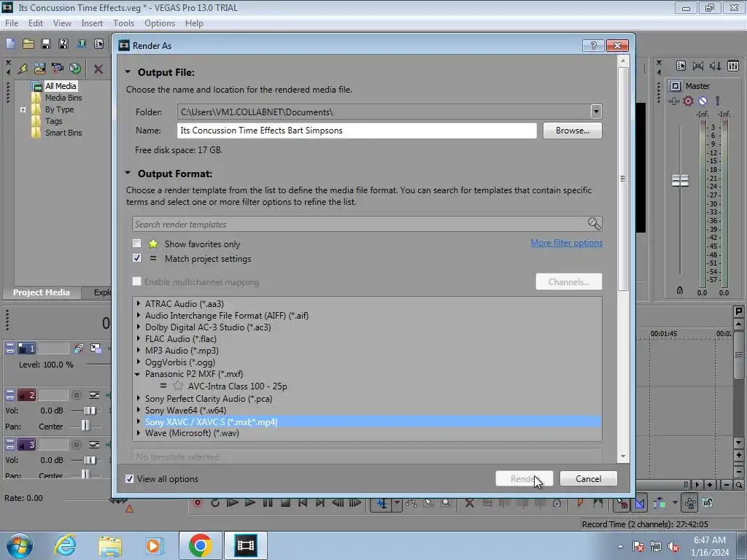Click the favorite star beside AVC-Intra Class 100
This screenshot has height=560, width=747.
[x=178, y=386]
